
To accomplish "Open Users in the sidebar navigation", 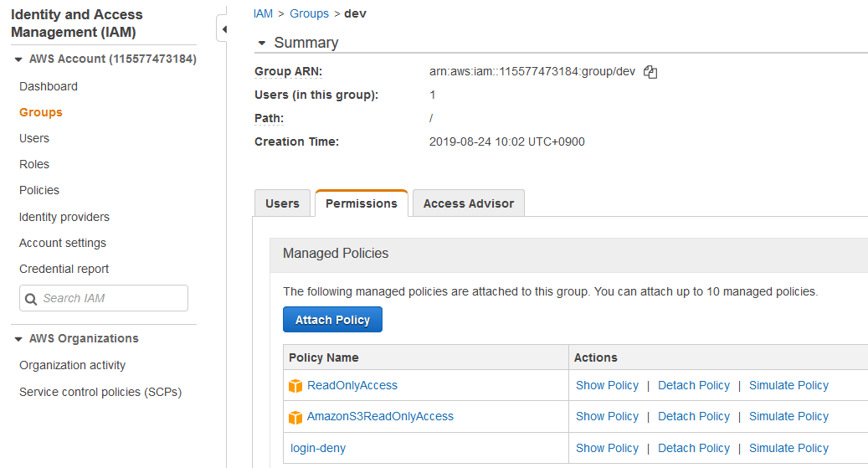I will (x=34, y=138).
